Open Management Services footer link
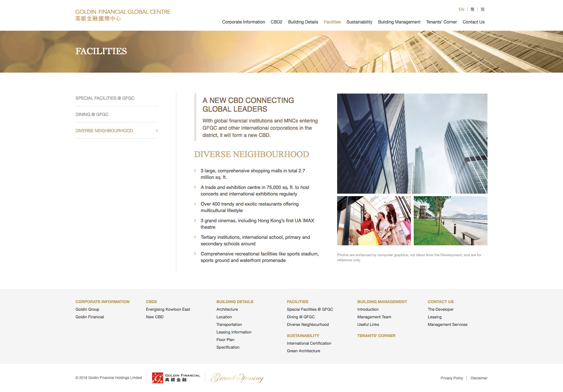Screen dimensions: 563x392 (x=447, y=325)
